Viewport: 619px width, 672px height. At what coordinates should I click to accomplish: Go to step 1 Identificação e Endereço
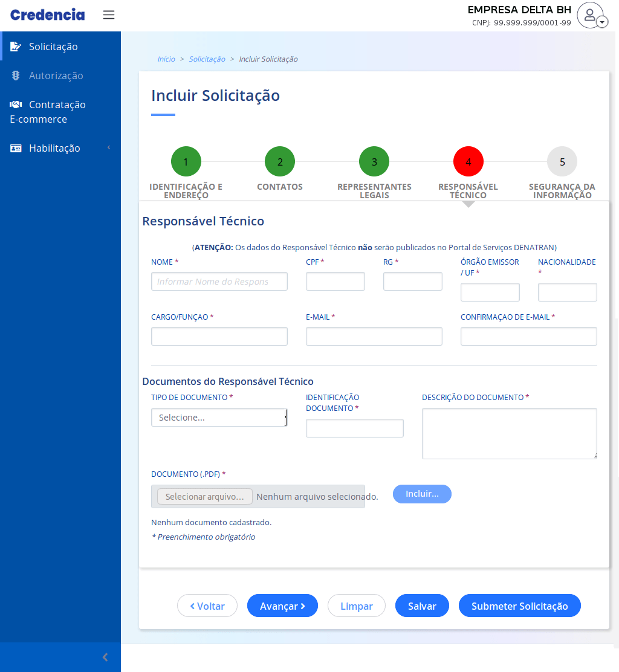point(186,162)
